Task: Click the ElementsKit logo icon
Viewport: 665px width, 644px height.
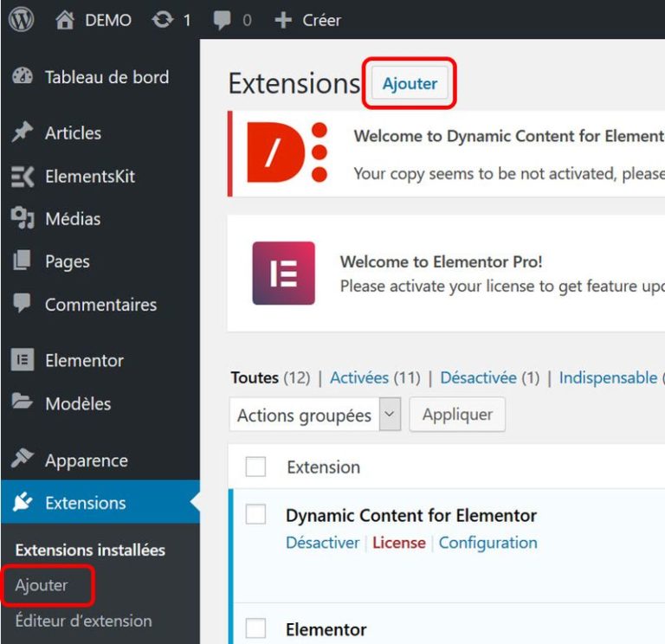Action: tap(23, 176)
